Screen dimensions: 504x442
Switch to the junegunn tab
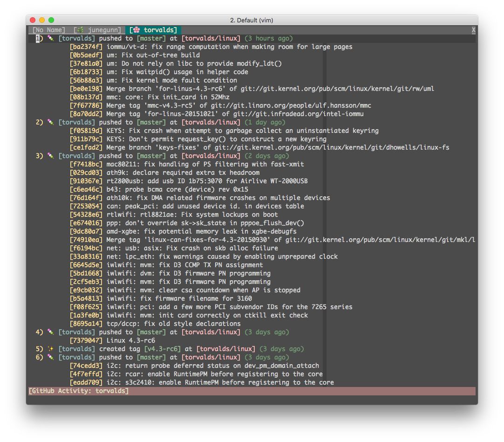coord(97,30)
